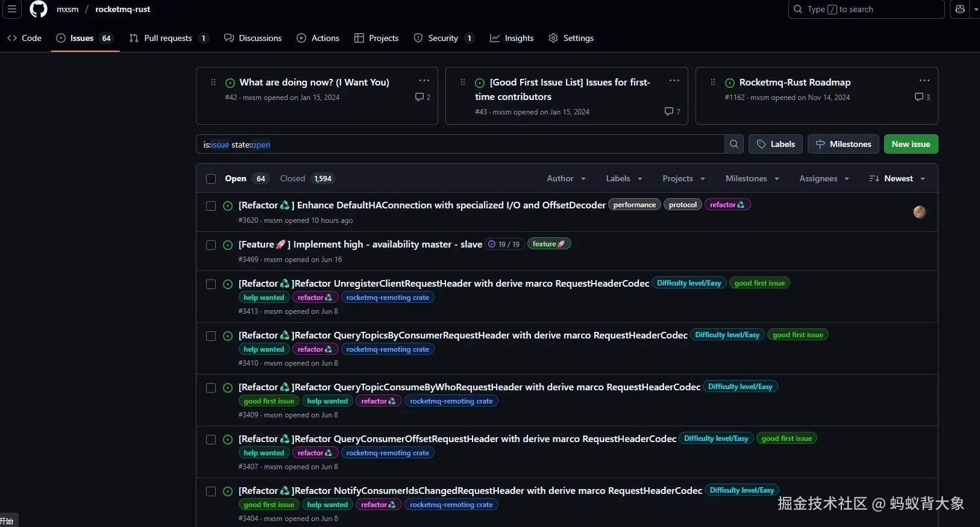The image size is (980, 527).
Task: Click the assignee avatar on issue #3620
Action: point(920,212)
